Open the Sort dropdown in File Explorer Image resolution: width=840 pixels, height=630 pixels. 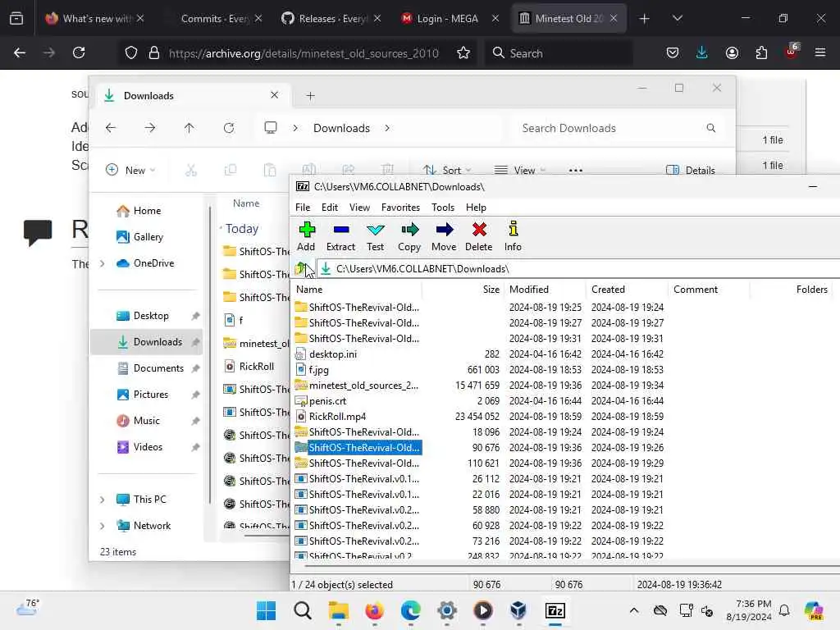pos(447,171)
